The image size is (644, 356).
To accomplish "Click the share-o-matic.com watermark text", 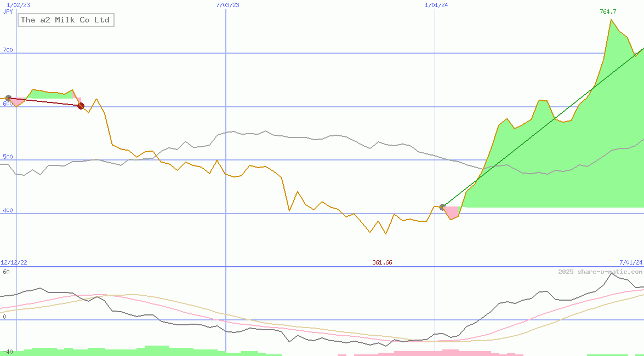I will 600,272.
